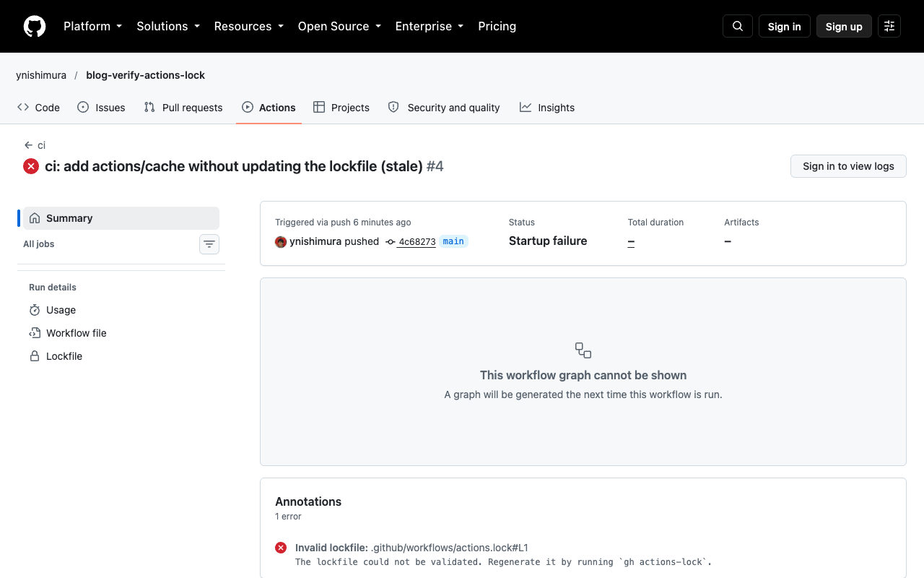The image size is (924, 578).
Task: Open the Pricing page
Action: coord(497,26)
